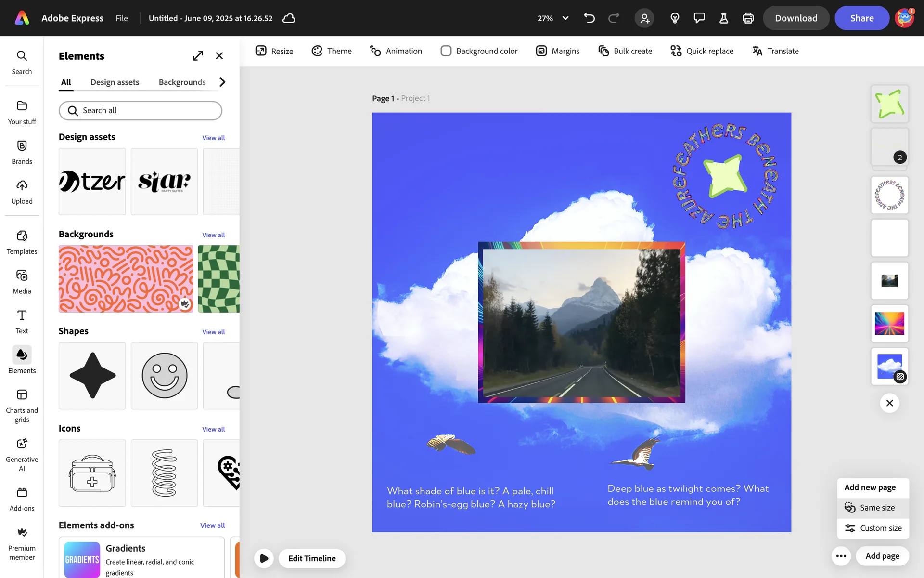Image resolution: width=924 pixels, height=578 pixels.
Task: Toggle the Background color checkbox
Action: click(x=446, y=51)
